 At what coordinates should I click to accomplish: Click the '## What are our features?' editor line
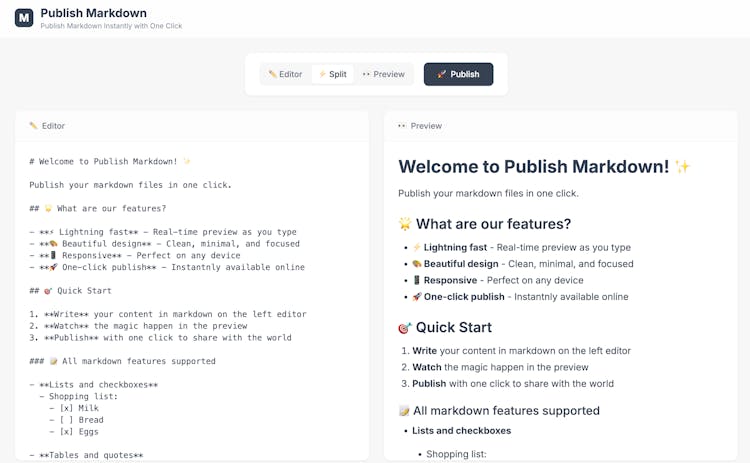(x=98, y=208)
